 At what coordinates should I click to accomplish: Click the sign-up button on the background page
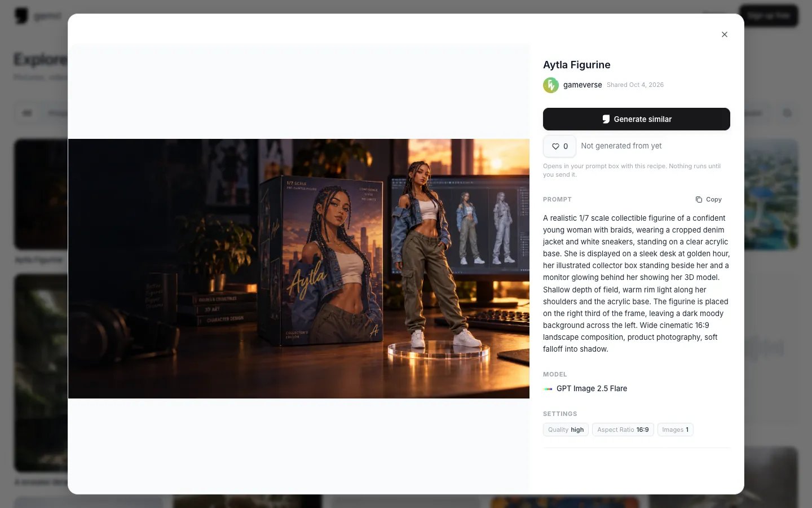[x=769, y=16]
